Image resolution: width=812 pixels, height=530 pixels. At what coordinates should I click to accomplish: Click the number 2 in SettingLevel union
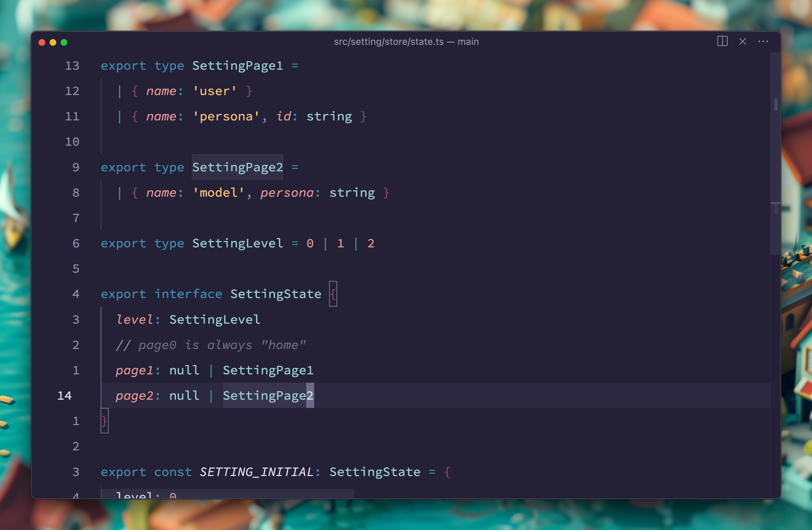(371, 244)
